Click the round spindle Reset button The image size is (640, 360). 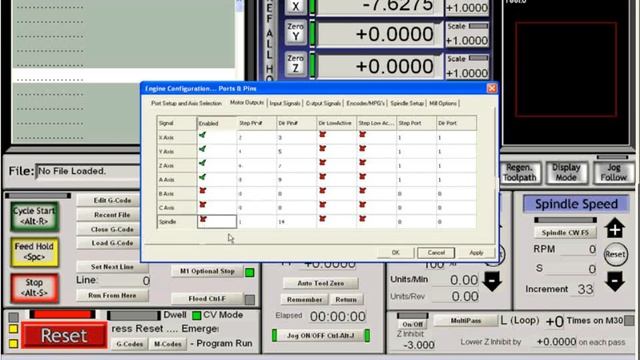pos(615,254)
